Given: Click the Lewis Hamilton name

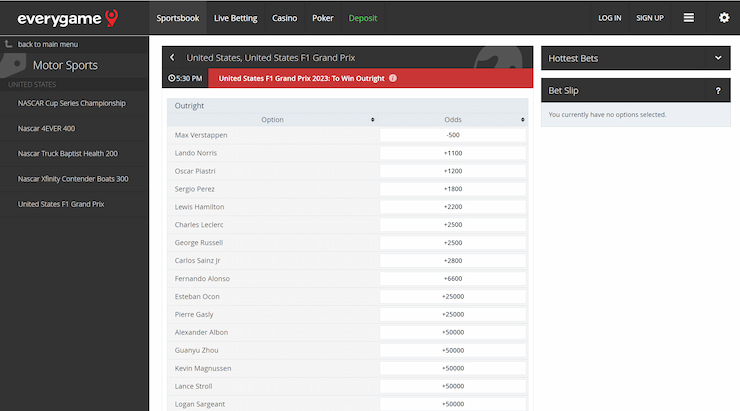Looking at the screenshot, I should [x=199, y=207].
